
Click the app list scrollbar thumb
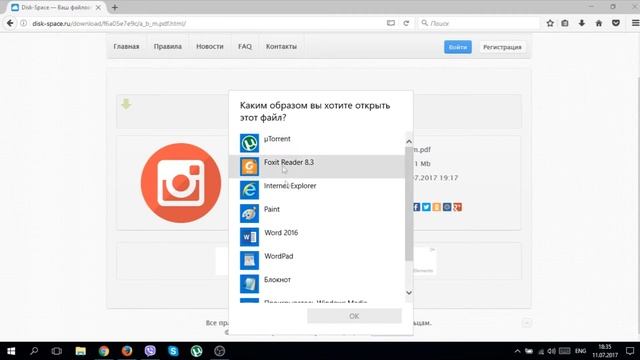click(x=409, y=203)
